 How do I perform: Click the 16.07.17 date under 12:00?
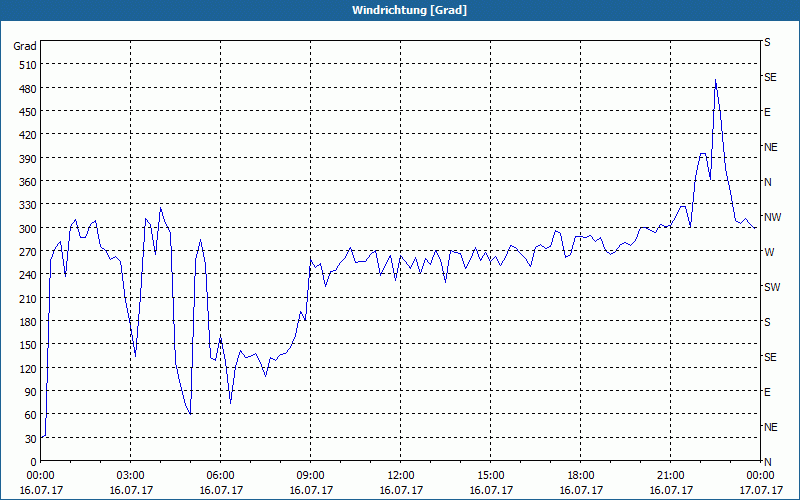click(401, 490)
